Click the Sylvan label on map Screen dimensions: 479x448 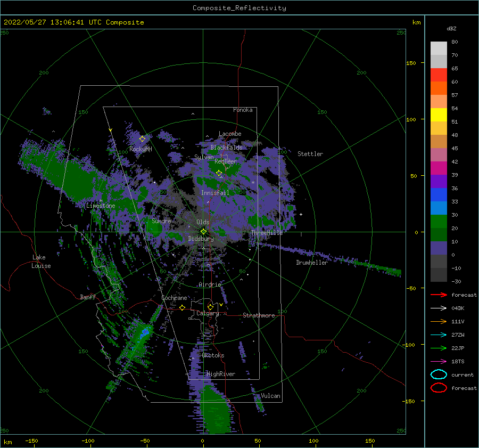204,157
